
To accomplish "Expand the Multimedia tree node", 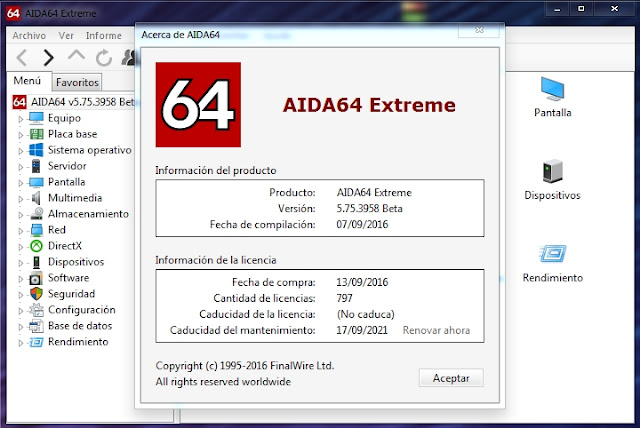I will coord(20,199).
